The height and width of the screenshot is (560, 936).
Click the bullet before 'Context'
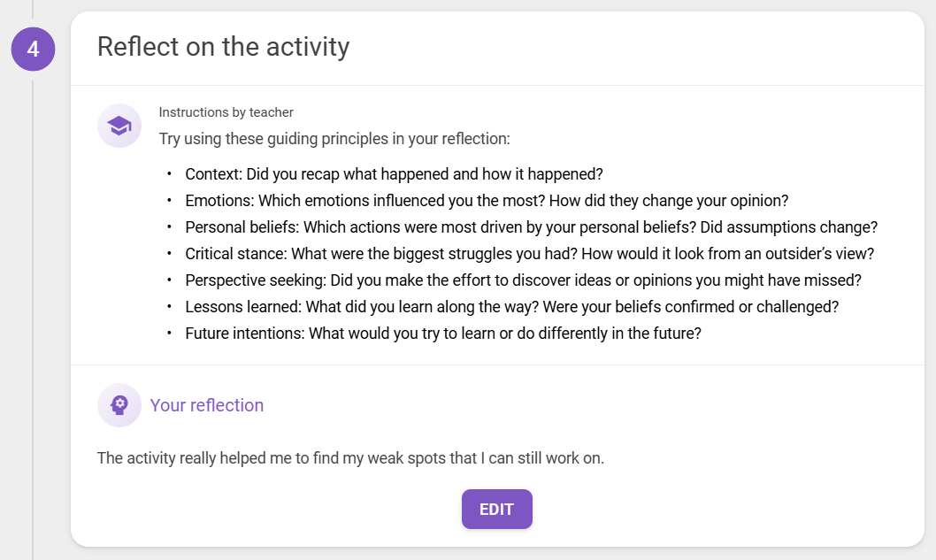click(170, 173)
